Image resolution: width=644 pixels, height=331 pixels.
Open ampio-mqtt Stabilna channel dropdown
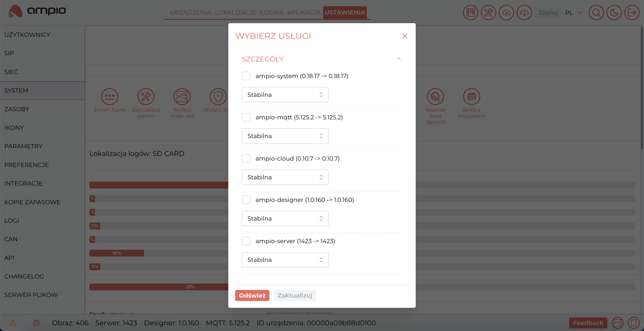285,136
